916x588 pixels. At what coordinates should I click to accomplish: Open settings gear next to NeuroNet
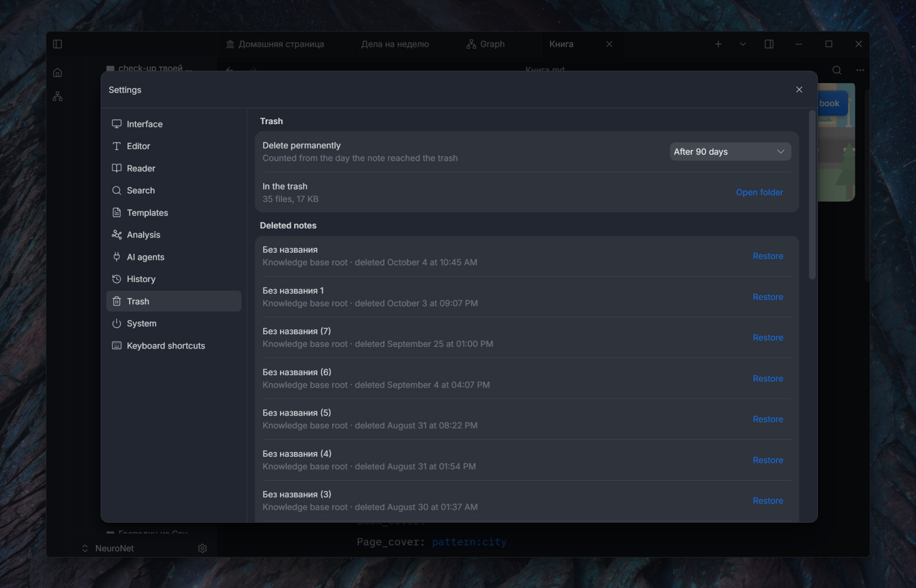[x=203, y=548]
